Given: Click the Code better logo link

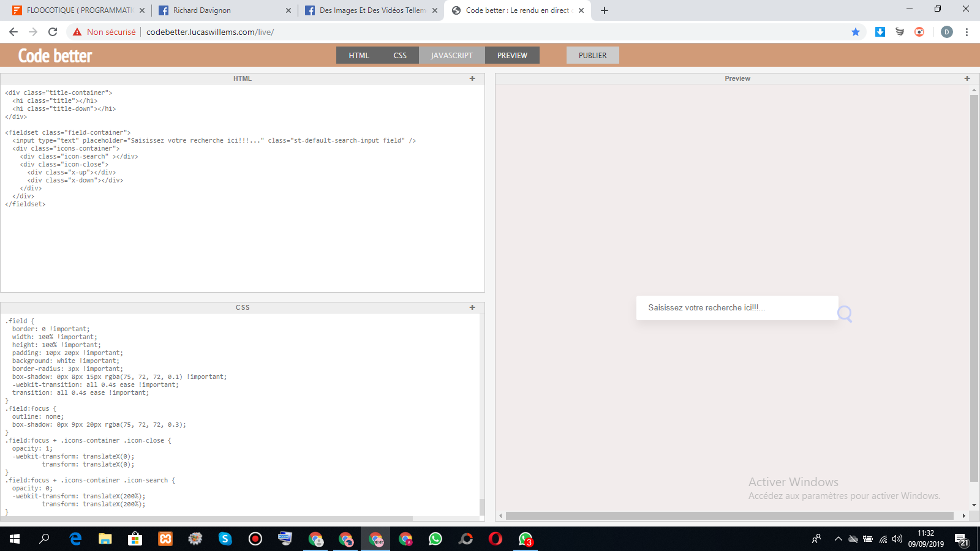Looking at the screenshot, I should point(55,56).
